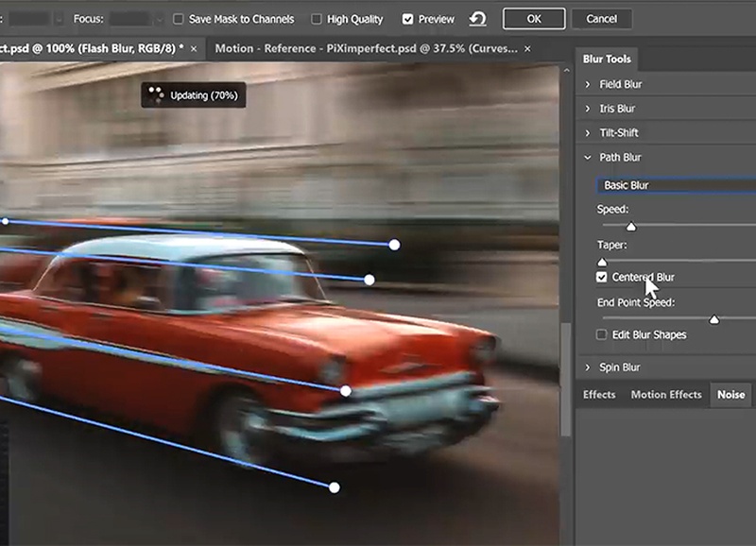Click OK to apply the blur

coord(533,18)
